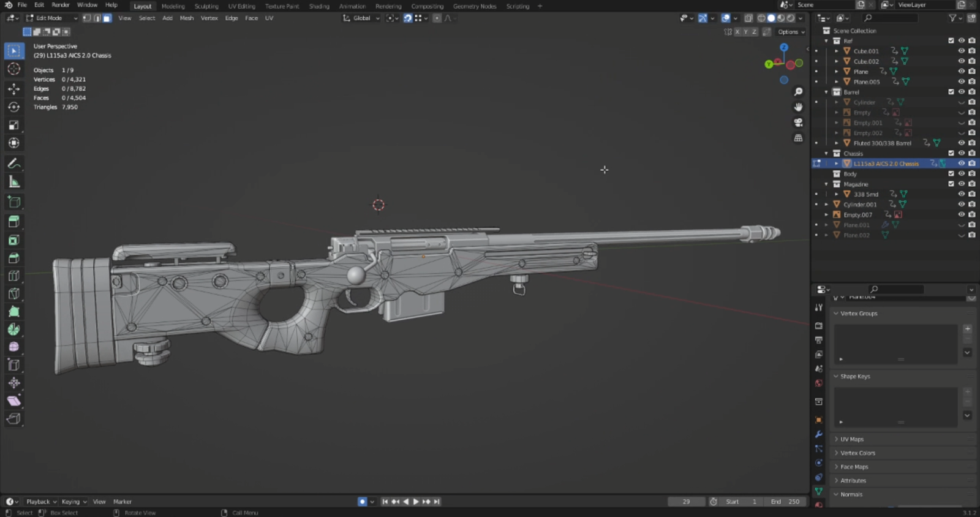Select the Rotate tool
This screenshot has height=517, width=980.
coord(14,107)
